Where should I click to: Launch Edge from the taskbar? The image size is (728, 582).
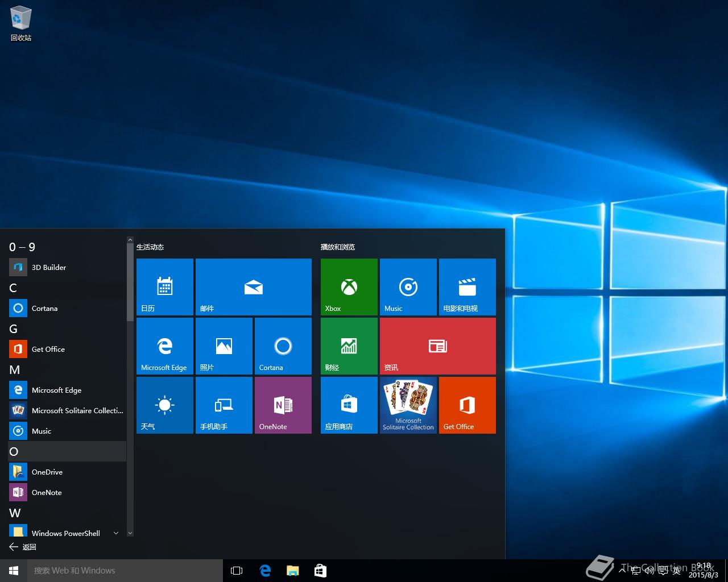point(265,571)
